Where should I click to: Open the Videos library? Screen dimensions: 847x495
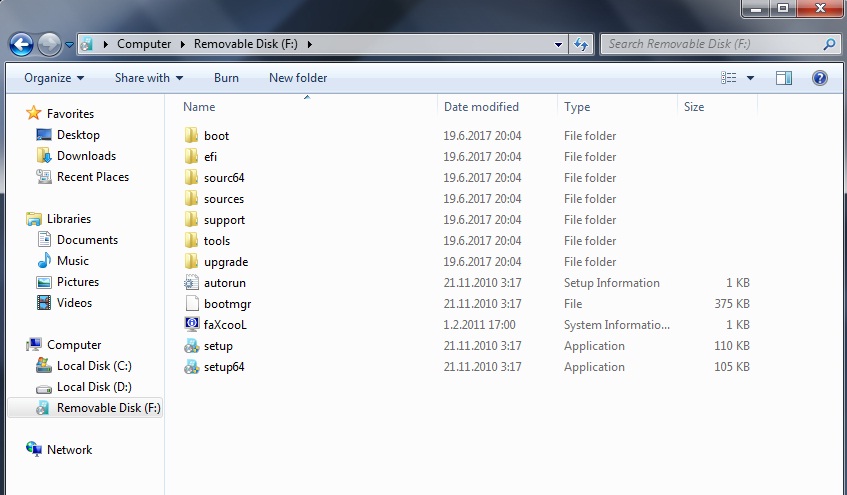click(x=74, y=303)
